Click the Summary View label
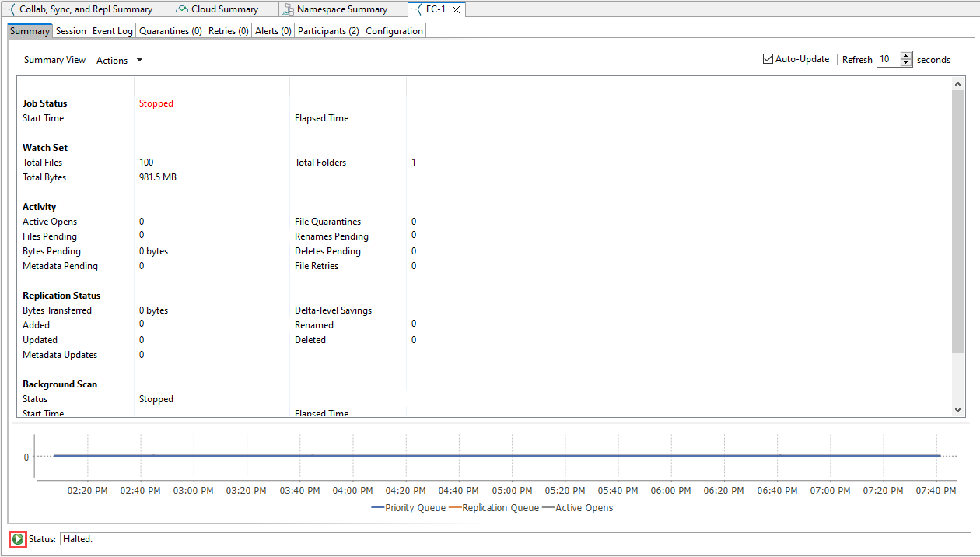The width and height of the screenshot is (980, 557). pyautogui.click(x=54, y=59)
